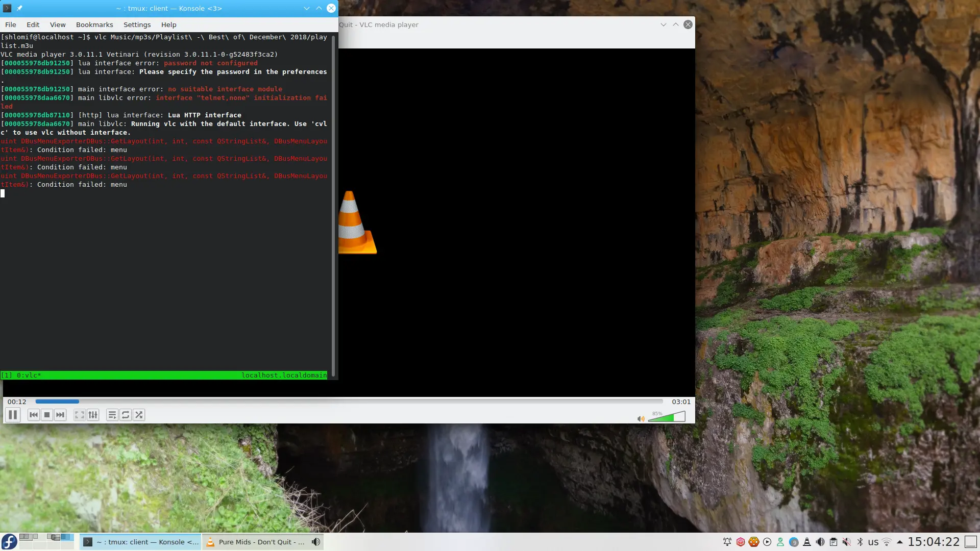Adjust the VLC volume slider at 85%
Screen dimensions: 980x551
(x=667, y=417)
